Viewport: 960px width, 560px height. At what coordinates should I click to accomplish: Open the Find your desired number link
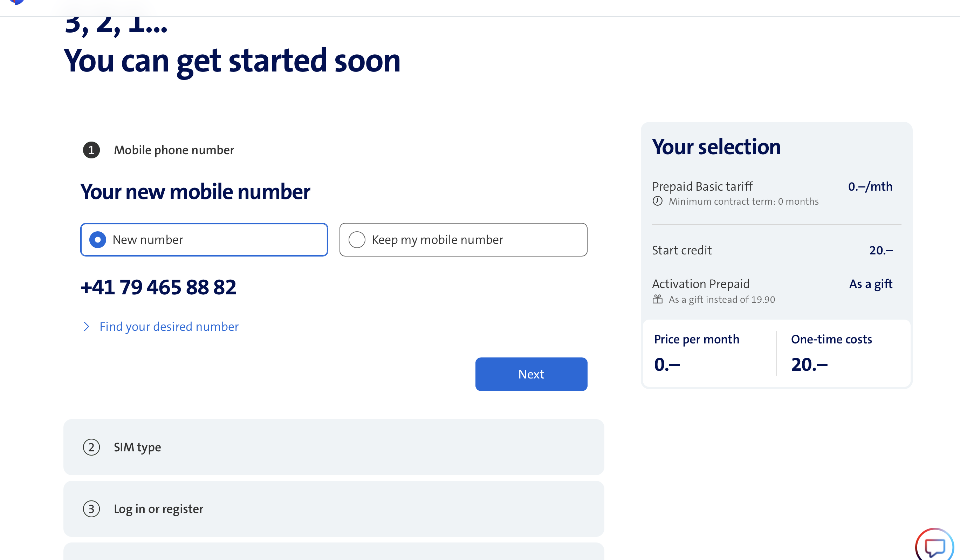[169, 327]
